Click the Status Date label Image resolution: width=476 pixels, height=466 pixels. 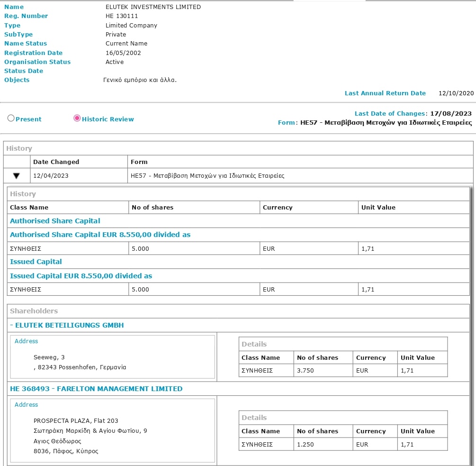pos(24,71)
